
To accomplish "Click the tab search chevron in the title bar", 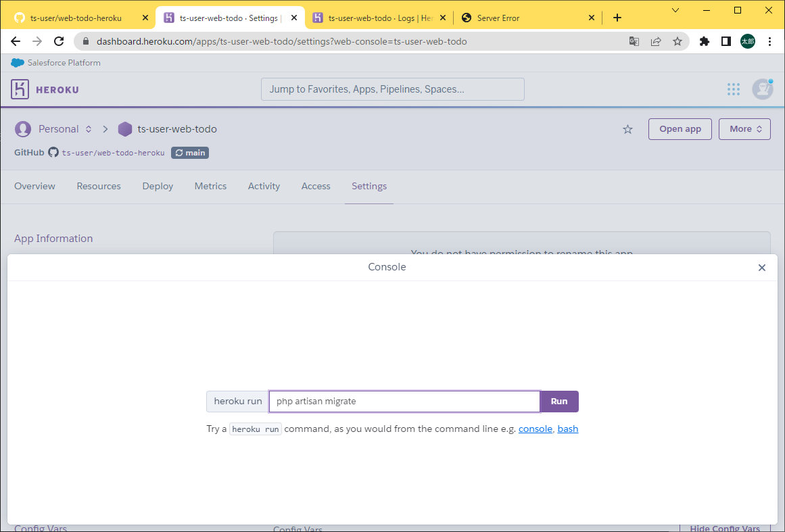I will point(675,10).
